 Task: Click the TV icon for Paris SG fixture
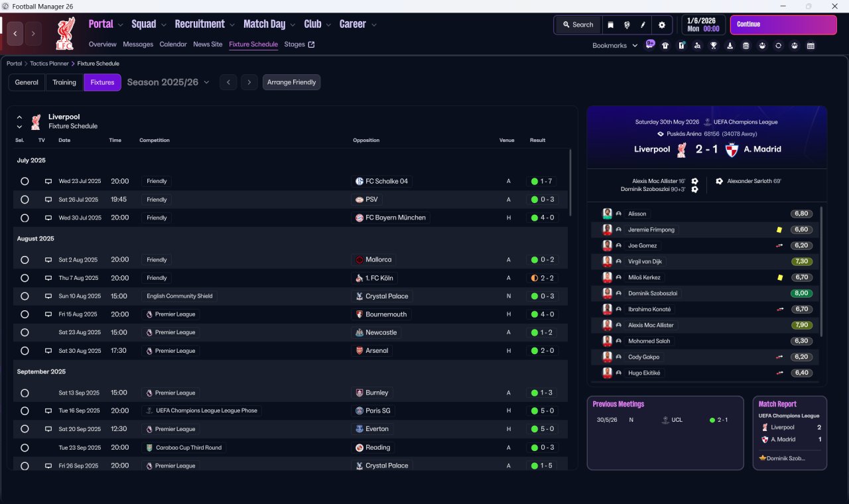click(x=48, y=410)
